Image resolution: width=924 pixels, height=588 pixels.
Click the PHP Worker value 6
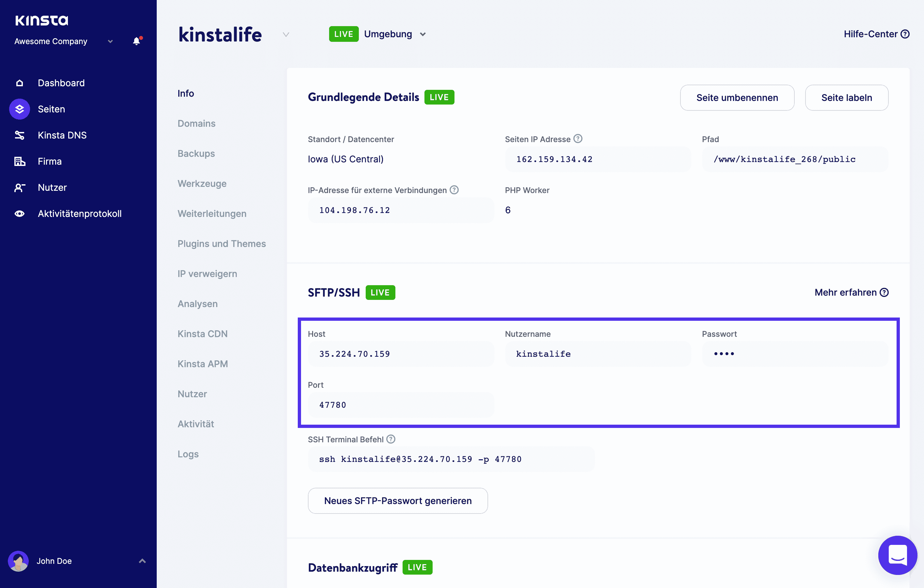point(507,210)
